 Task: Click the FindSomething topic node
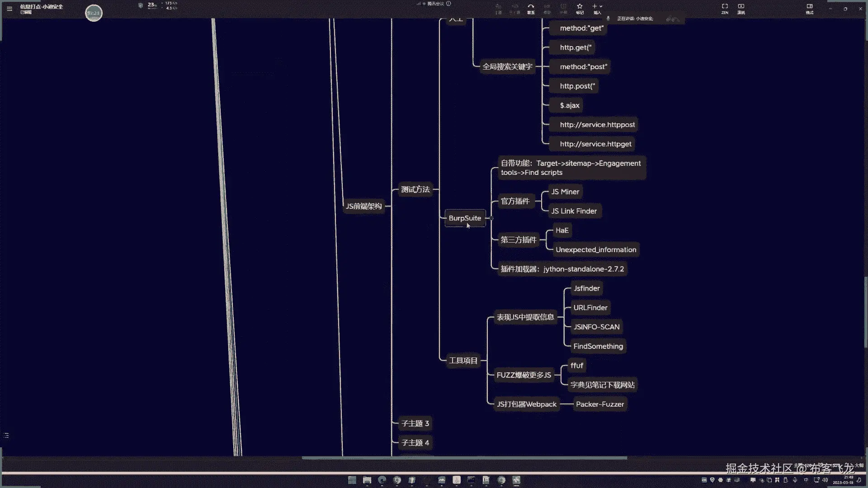click(598, 347)
